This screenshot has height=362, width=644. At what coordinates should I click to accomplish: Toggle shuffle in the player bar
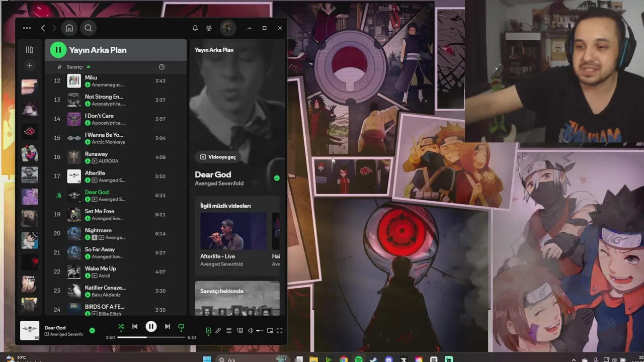(x=121, y=326)
